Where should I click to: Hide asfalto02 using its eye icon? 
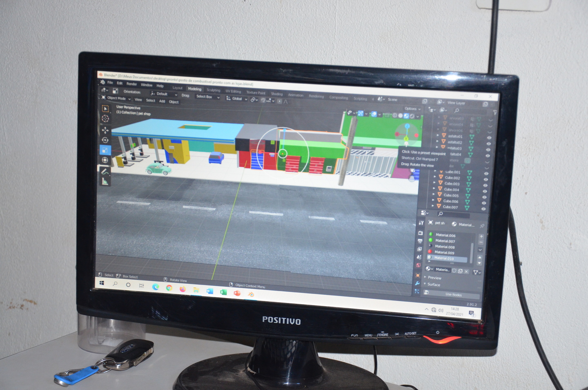tap(489, 143)
